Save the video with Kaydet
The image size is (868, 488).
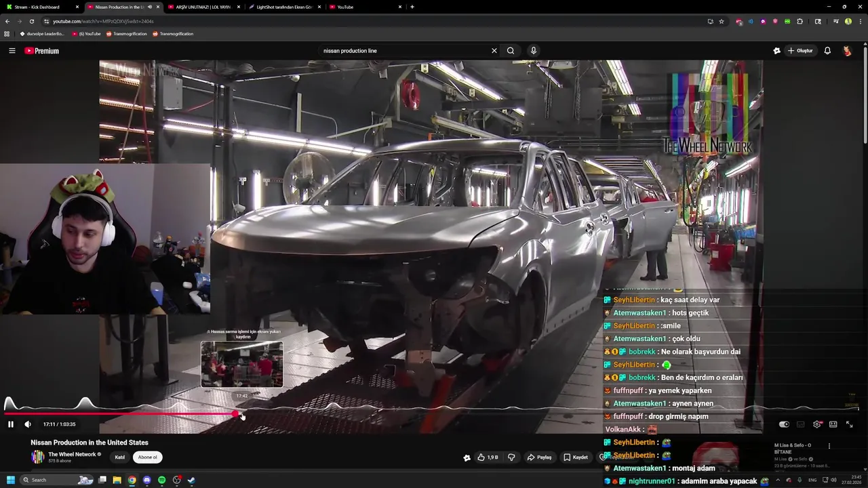pos(575,457)
